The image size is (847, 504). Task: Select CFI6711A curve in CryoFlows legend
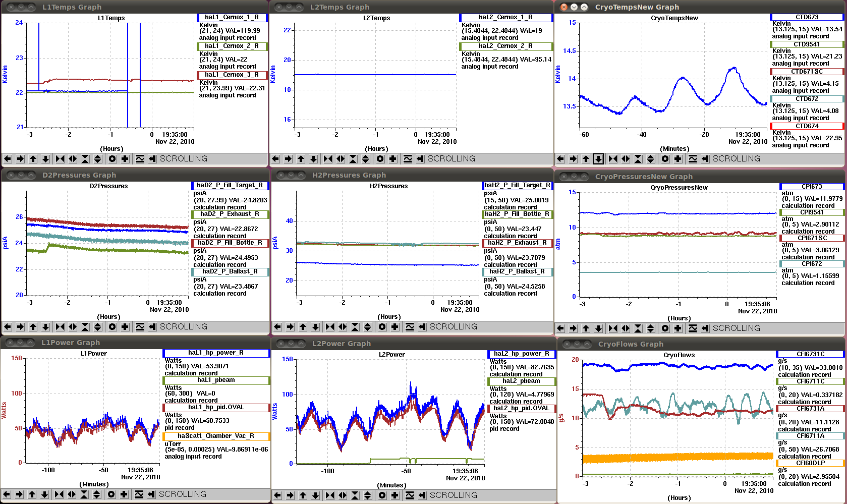click(x=810, y=436)
